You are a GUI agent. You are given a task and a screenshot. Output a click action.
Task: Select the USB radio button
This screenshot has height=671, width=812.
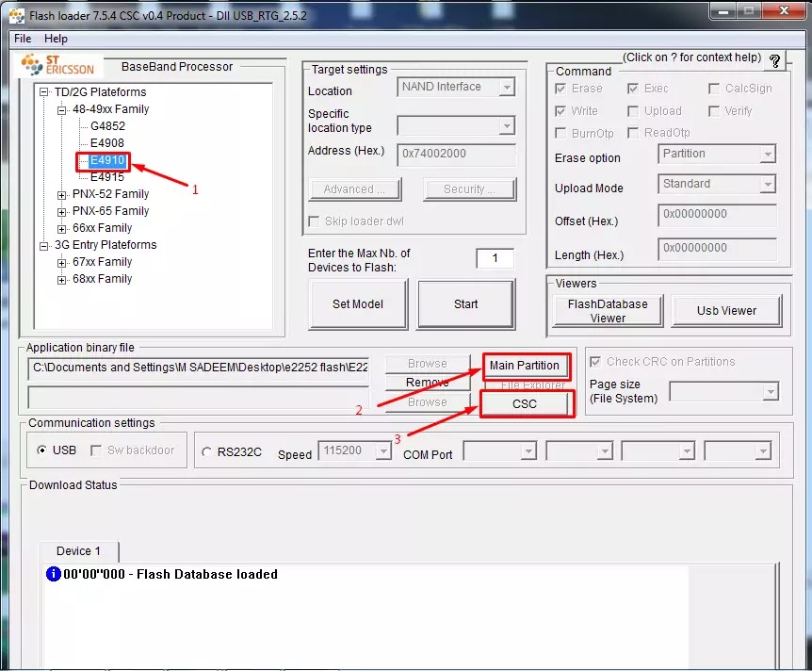pos(42,450)
